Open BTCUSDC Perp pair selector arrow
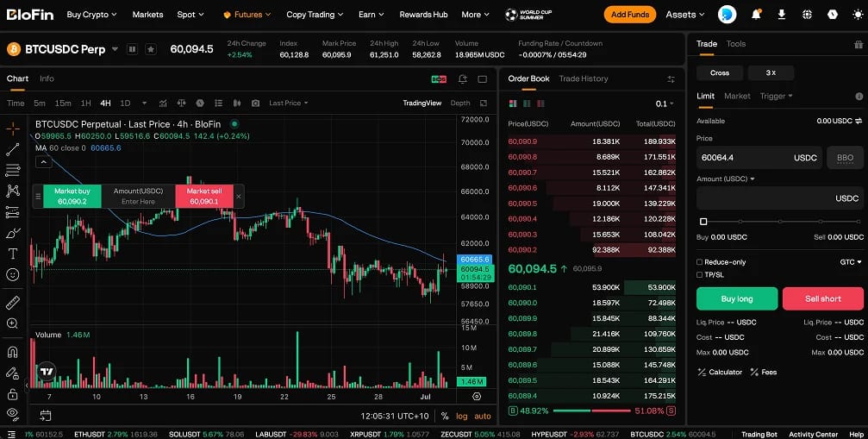This screenshot has width=868, height=439. 116,49
